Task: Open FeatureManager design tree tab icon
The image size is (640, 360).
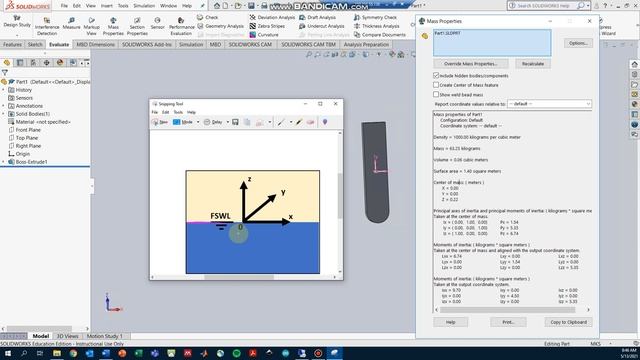Action: [7, 63]
